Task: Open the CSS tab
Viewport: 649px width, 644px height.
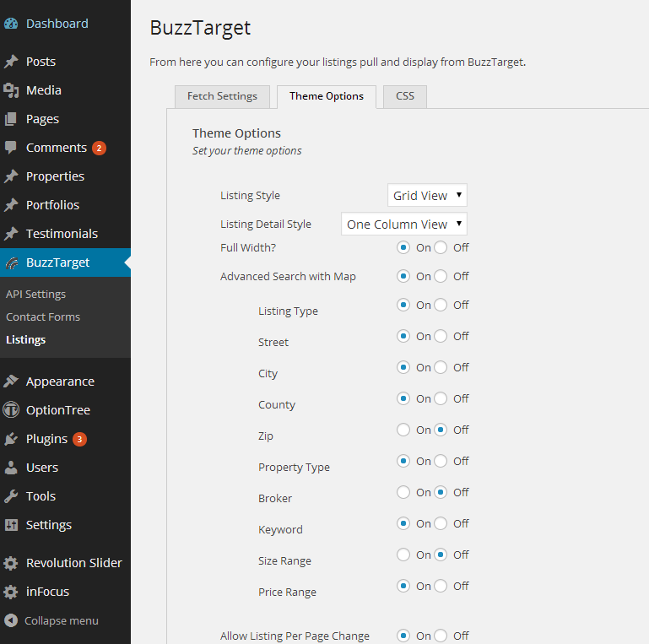Action: click(x=405, y=96)
